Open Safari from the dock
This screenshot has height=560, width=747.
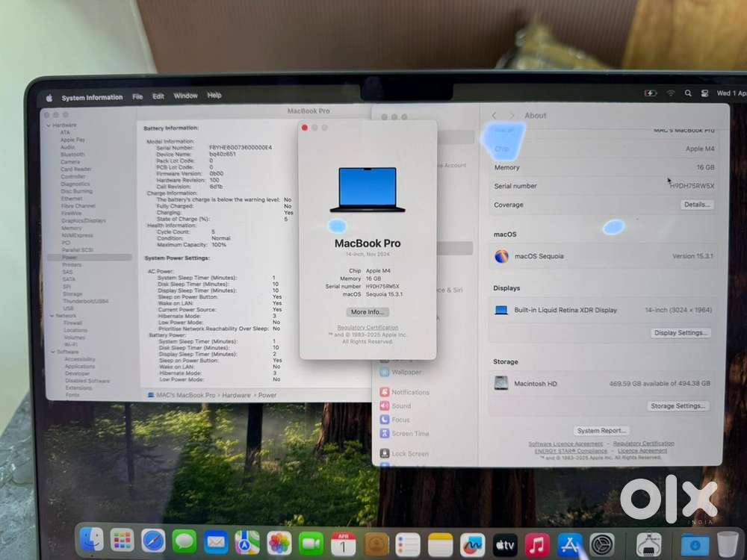pos(153,541)
